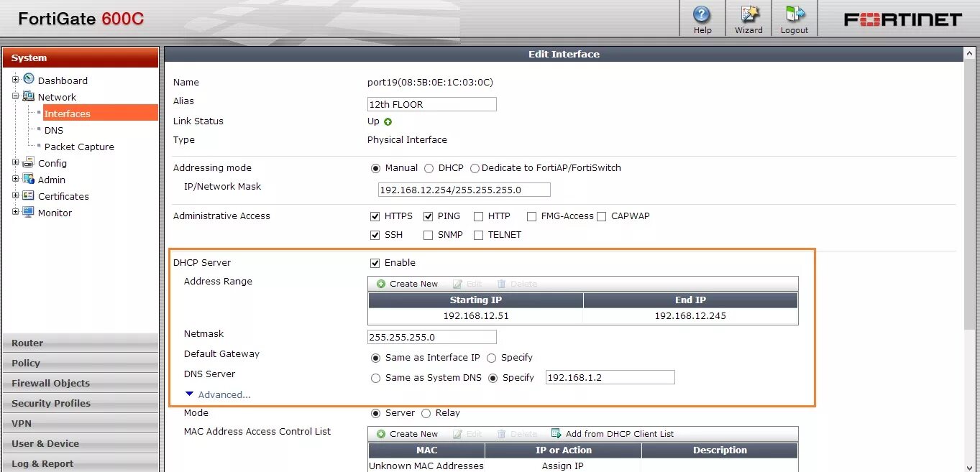Enable the TELNET checkbox
This screenshot has width=980, height=472.
point(478,235)
